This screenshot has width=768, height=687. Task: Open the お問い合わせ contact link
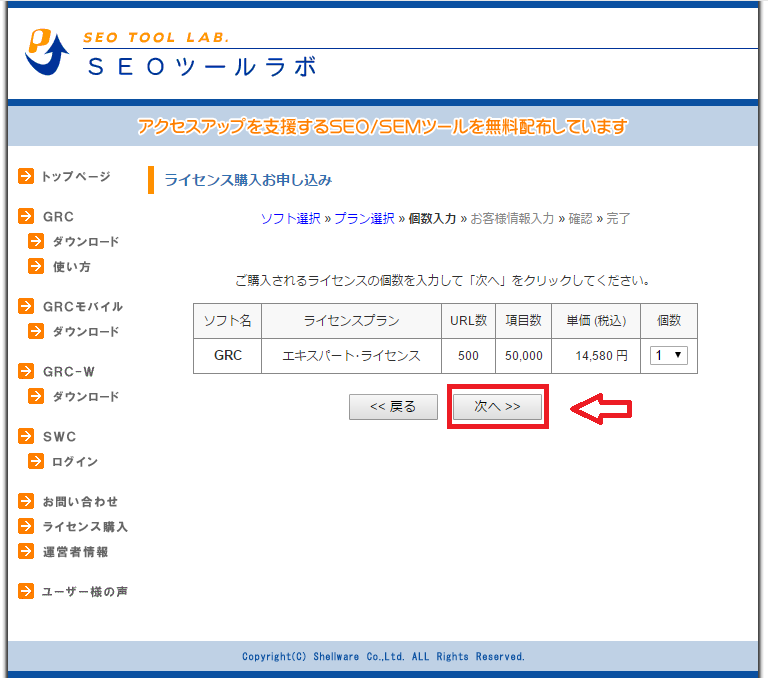pyautogui.click(x=80, y=501)
